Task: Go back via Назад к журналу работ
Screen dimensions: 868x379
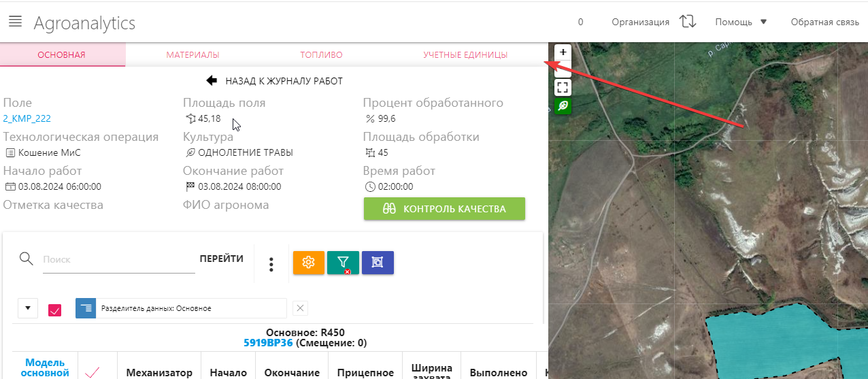Action: coord(274,81)
